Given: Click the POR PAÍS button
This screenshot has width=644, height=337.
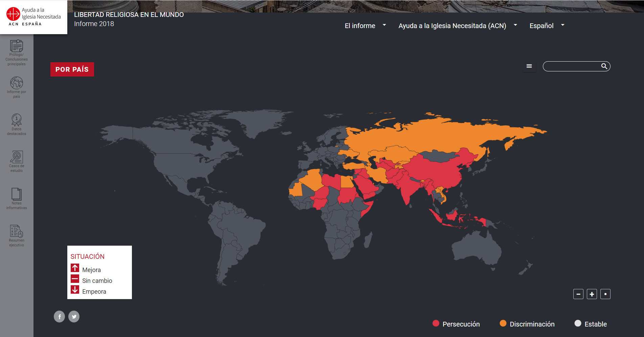Looking at the screenshot, I should pyautogui.click(x=72, y=69).
